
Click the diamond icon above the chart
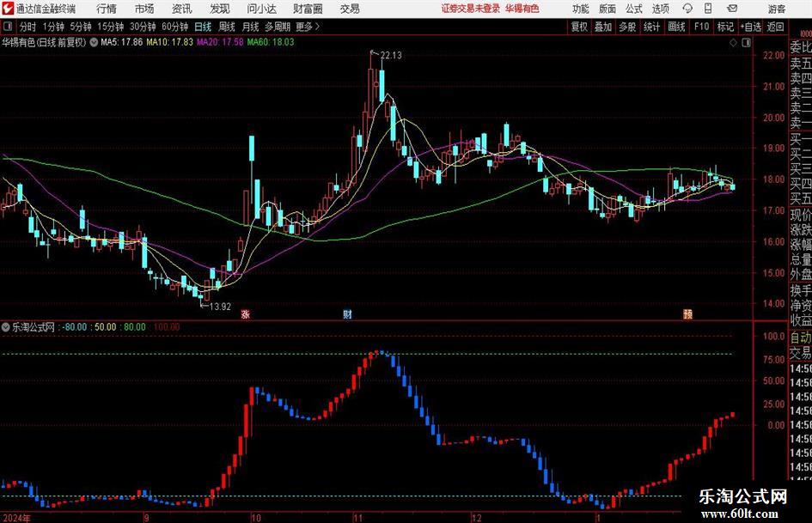click(x=733, y=42)
